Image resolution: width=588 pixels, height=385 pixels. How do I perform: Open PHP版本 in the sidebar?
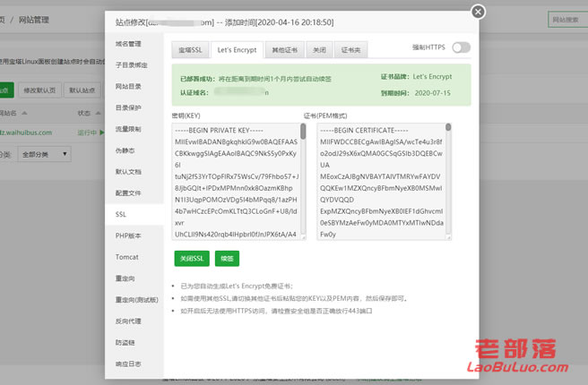pyautogui.click(x=128, y=236)
